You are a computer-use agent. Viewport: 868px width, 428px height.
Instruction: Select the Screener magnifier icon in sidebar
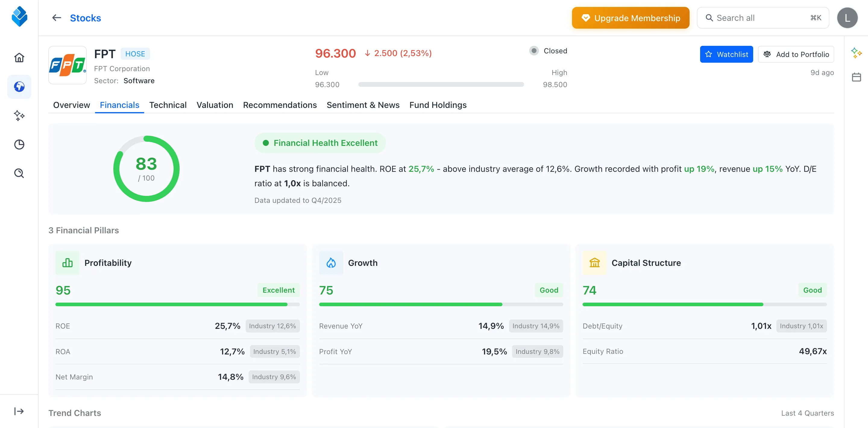pyautogui.click(x=19, y=173)
